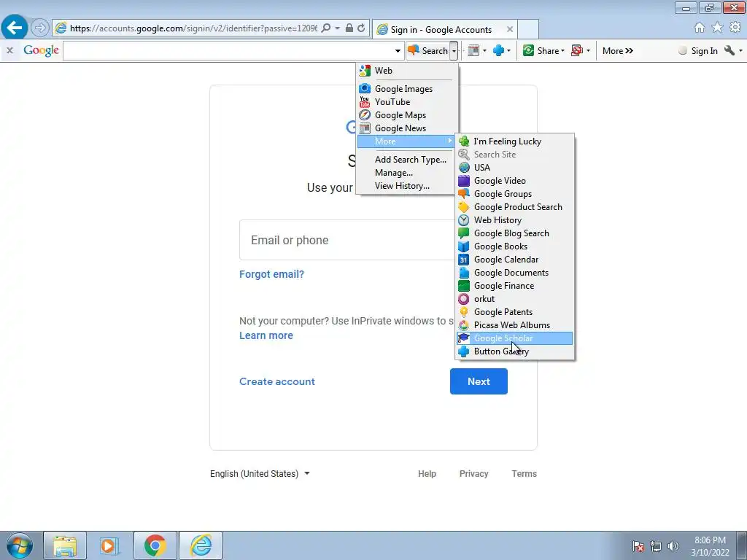
Task: Click Sign In on the Google Toolbar
Action: [698, 50]
